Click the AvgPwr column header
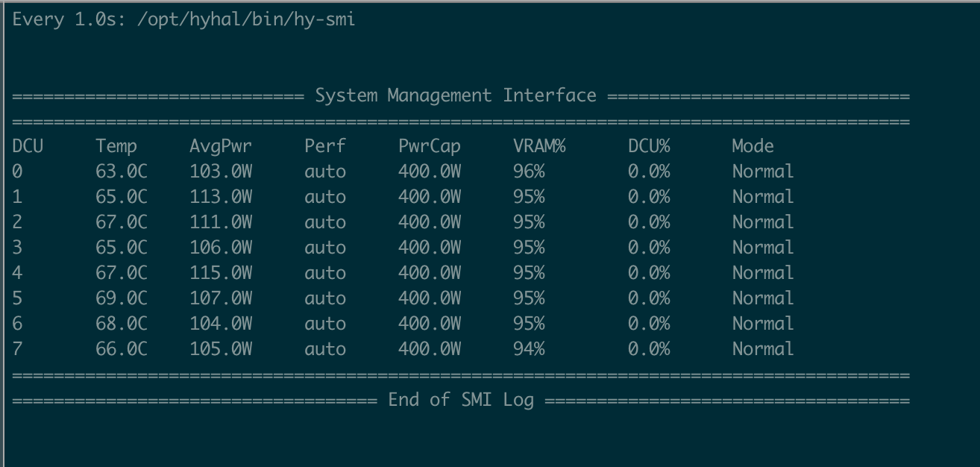Screen dimensions: 980x467 [x=221, y=146]
